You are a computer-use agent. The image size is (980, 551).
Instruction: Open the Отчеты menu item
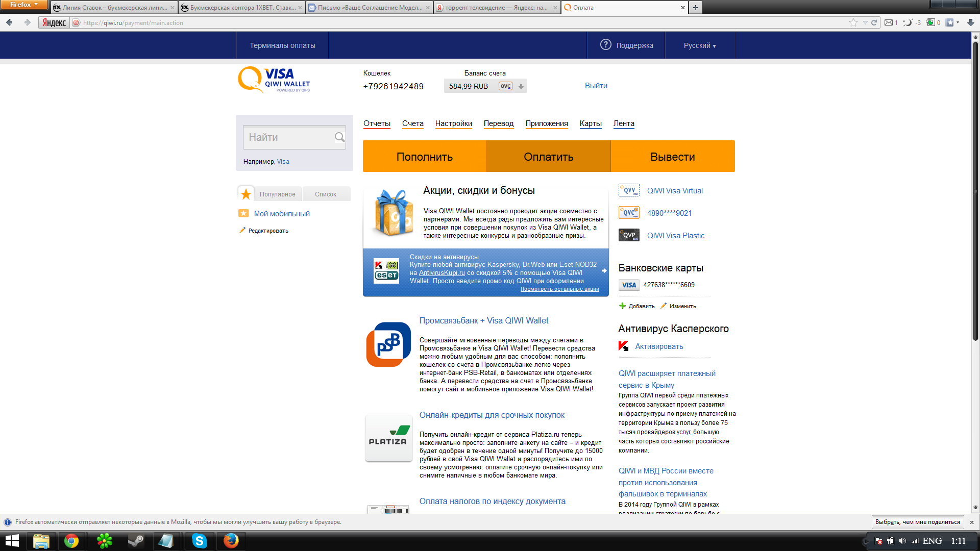coord(377,123)
